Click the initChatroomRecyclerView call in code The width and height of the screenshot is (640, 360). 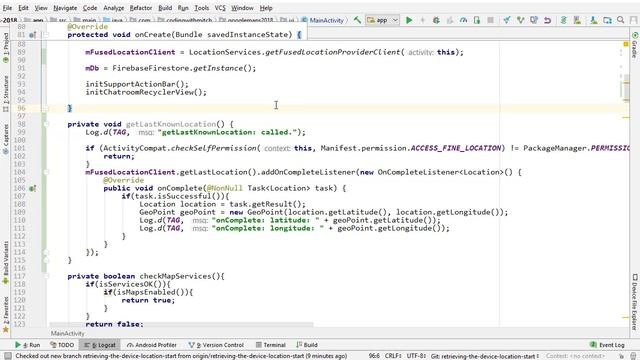pos(146,92)
